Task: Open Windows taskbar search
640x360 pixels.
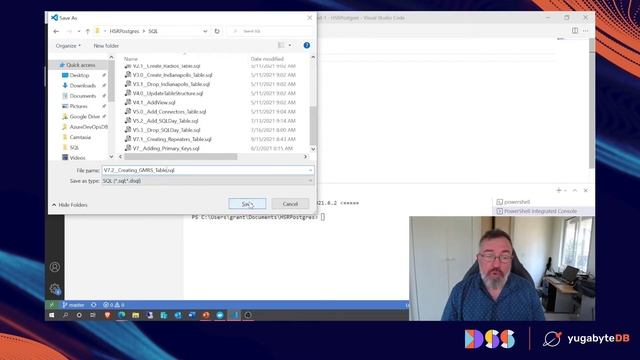Action: pyautogui.click(x=65, y=315)
